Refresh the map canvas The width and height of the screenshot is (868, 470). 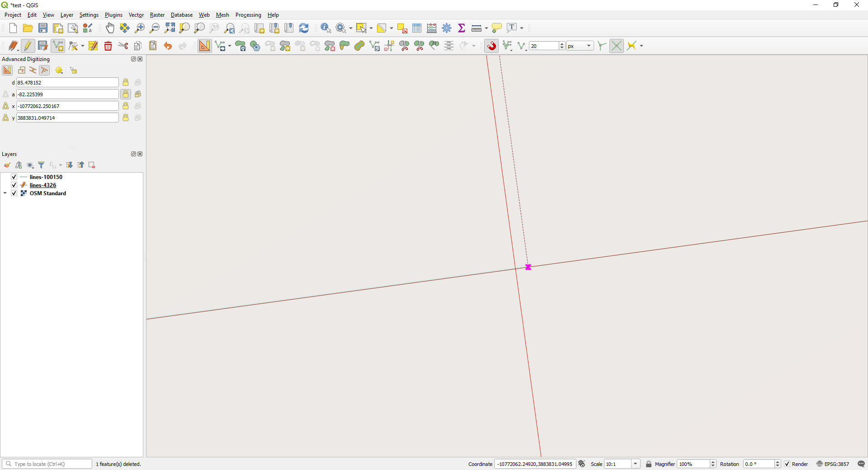pyautogui.click(x=304, y=28)
